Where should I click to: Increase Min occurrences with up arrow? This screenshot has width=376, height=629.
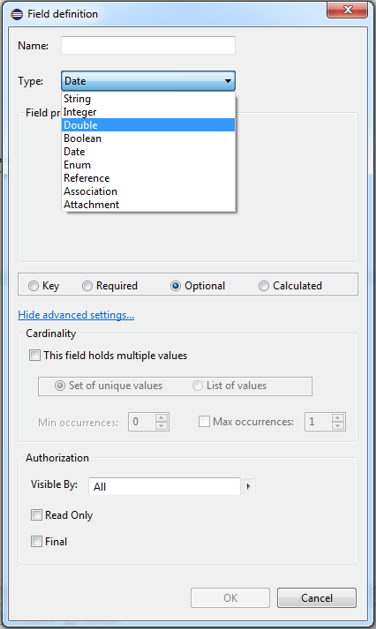pyautogui.click(x=162, y=418)
